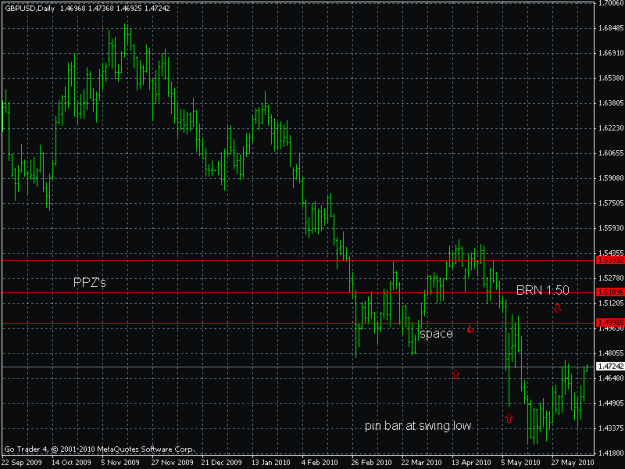Click the "pin bar at swing low" label
Image resolution: width=625 pixels, height=469 pixels.
(418, 426)
